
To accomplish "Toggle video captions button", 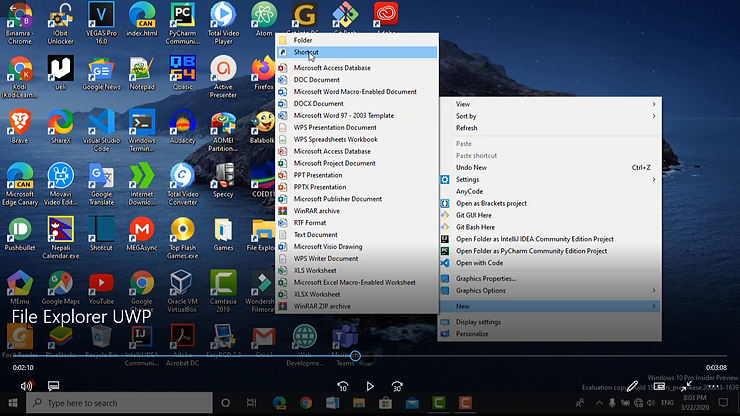I will coord(53,386).
